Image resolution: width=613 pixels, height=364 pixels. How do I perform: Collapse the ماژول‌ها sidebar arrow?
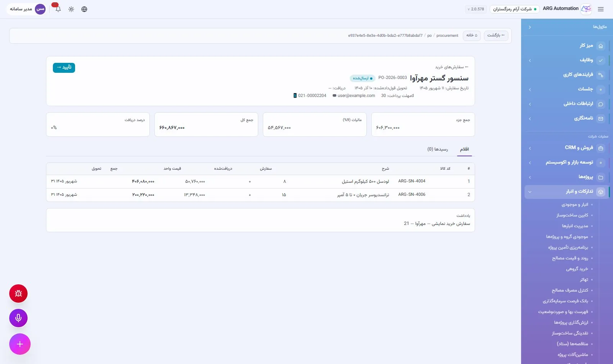530,27
